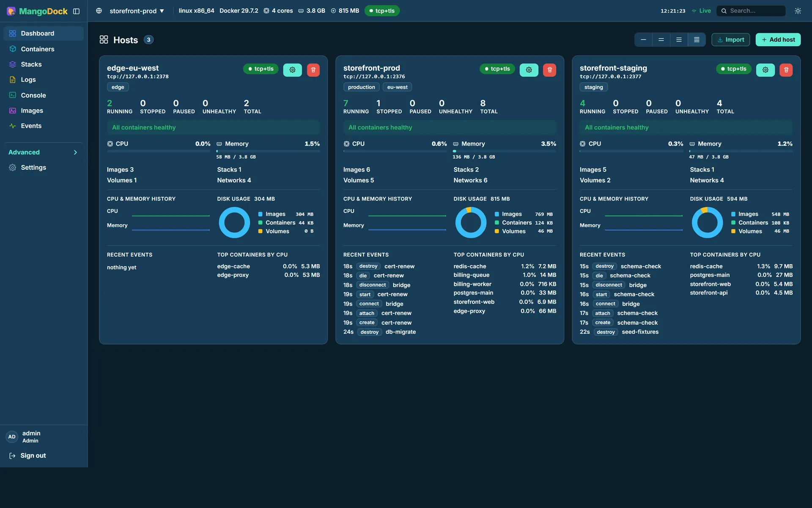Click "Networks 6" on storefront-prod card

(470, 180)
